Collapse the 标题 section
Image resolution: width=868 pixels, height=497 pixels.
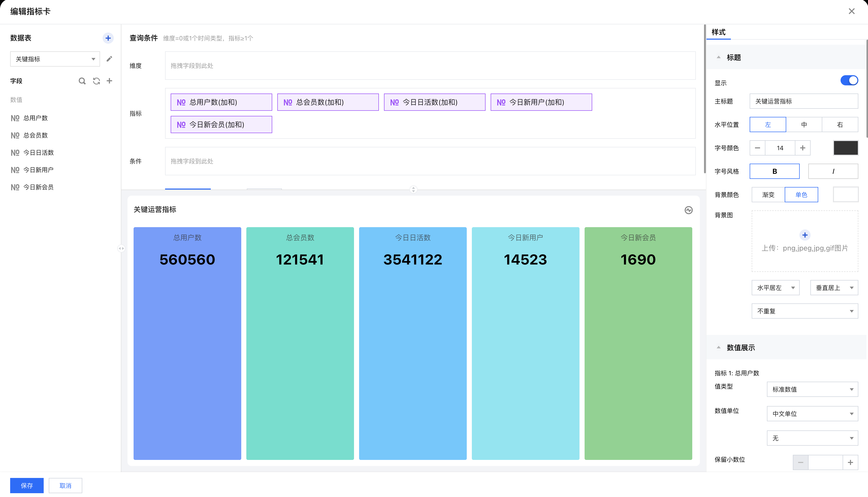click(x=719, y=57)
